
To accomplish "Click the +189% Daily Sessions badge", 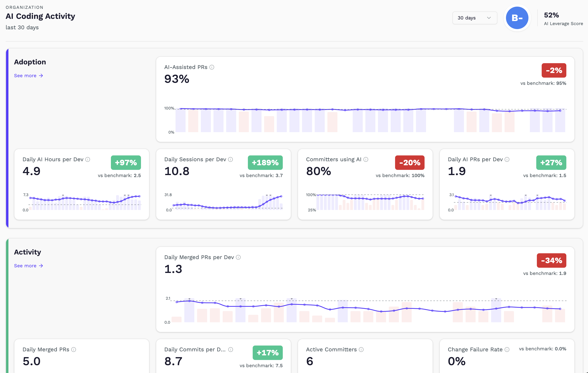I will (265, 163).
